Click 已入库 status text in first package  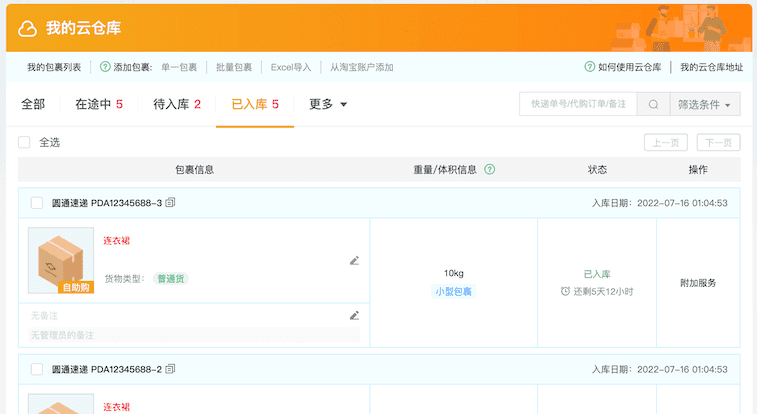[x=597, y=274]
